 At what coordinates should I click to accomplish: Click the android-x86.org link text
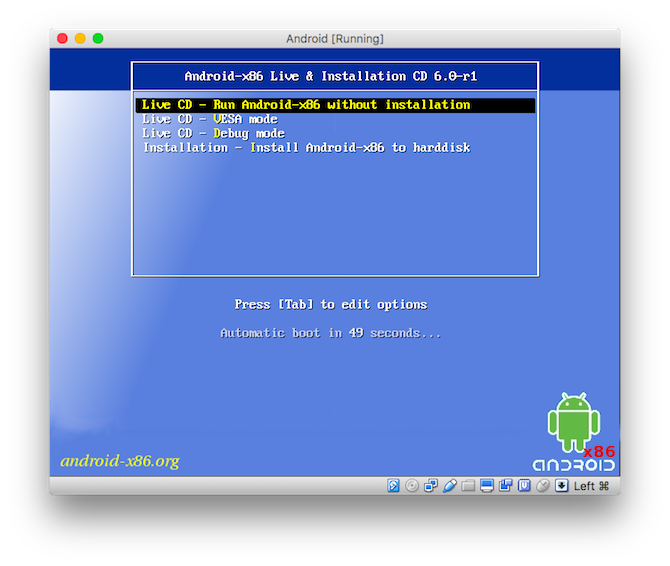pos(120,461)
